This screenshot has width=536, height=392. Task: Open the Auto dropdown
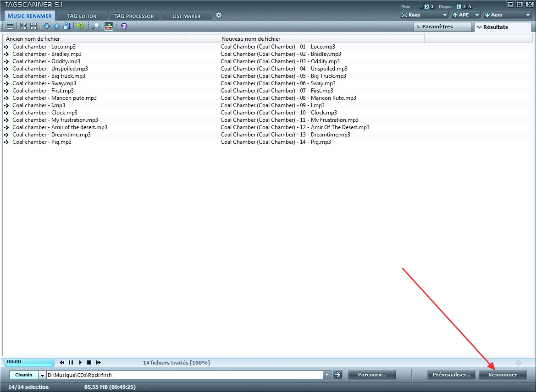click(507, 15)
